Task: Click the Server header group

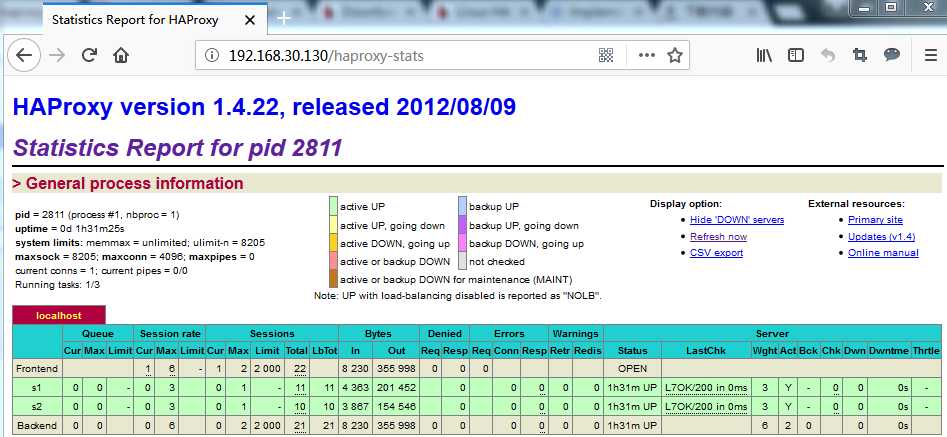Action: pos(772,333)
